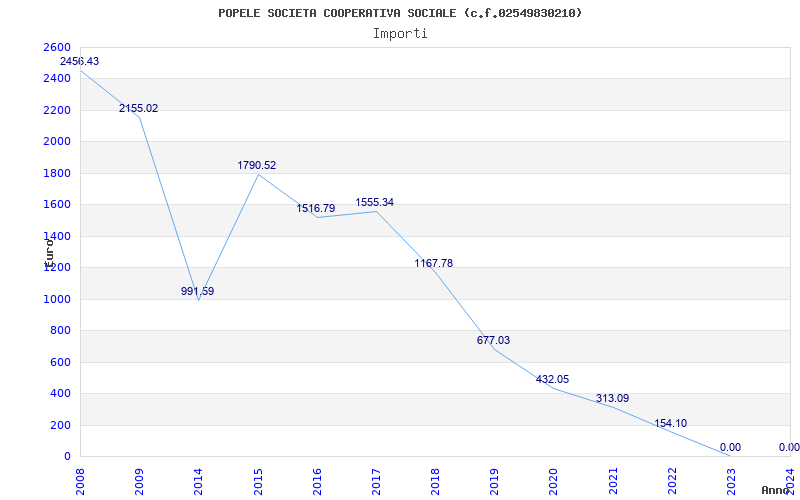Select the Anno x-axis title
This screenshot has height=500, width=800.
pos(776,491)
